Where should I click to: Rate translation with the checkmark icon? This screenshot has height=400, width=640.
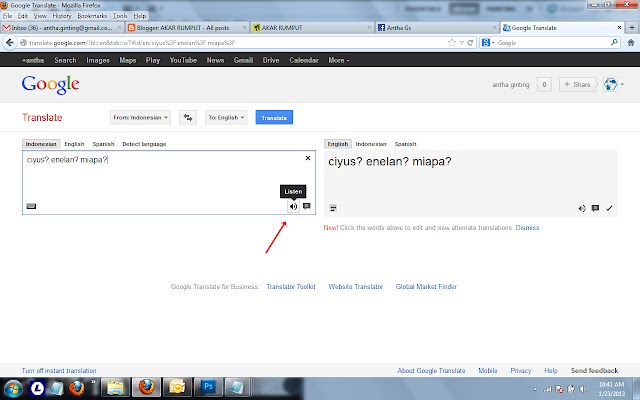point(609,209)
